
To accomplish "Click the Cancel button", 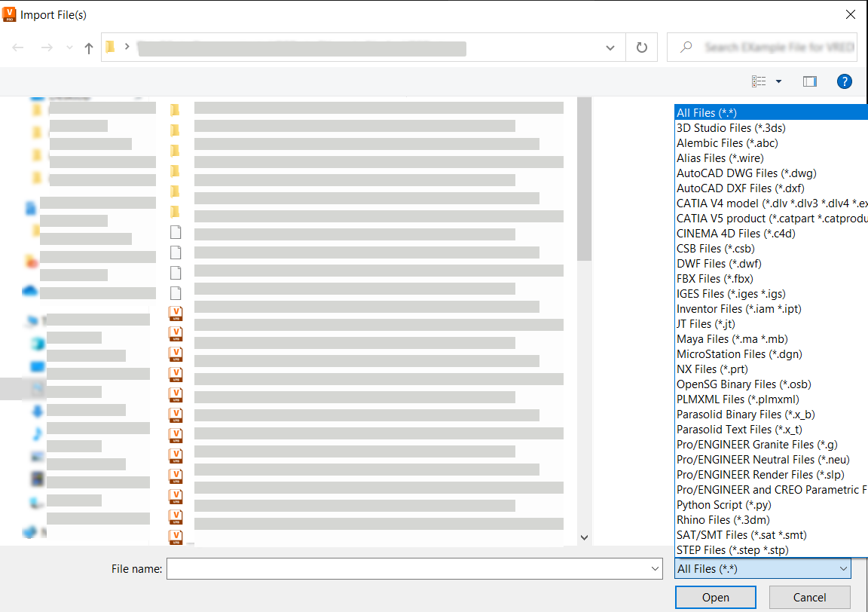I will 808,596.
